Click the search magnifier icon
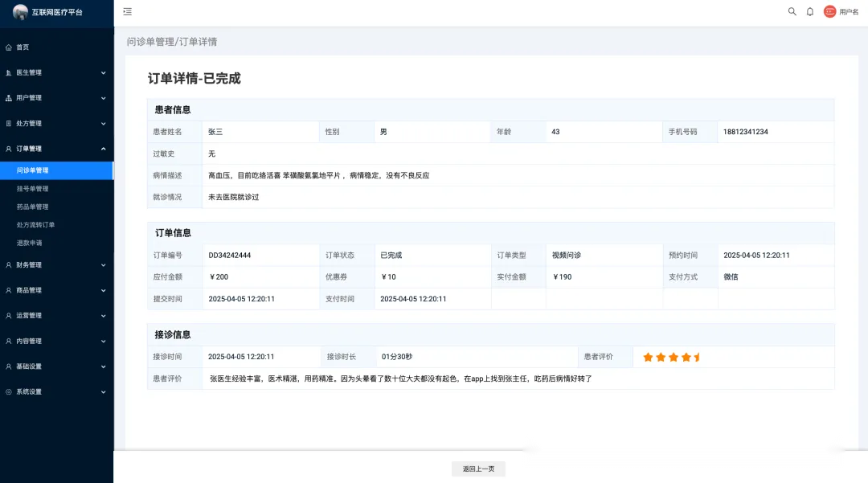Image resolution: width=868 pixels, height=483 pixels. pos(792,12)
